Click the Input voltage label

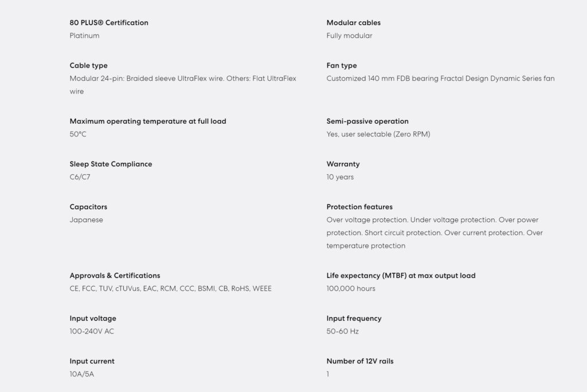tap(93, 318)
